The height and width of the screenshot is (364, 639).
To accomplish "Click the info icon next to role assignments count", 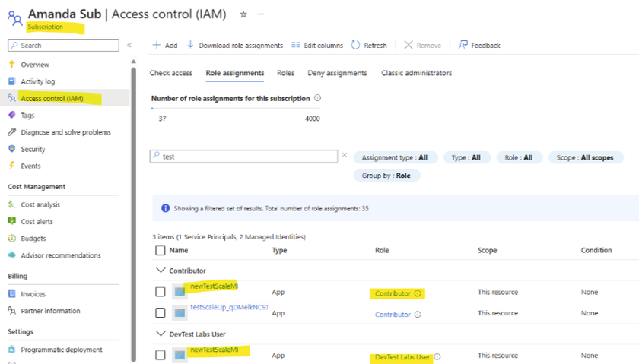I will click(317, 98).
